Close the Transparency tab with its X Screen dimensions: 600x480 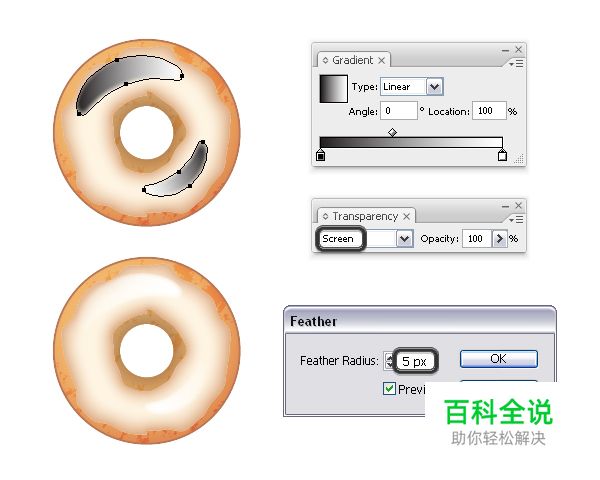406,216
